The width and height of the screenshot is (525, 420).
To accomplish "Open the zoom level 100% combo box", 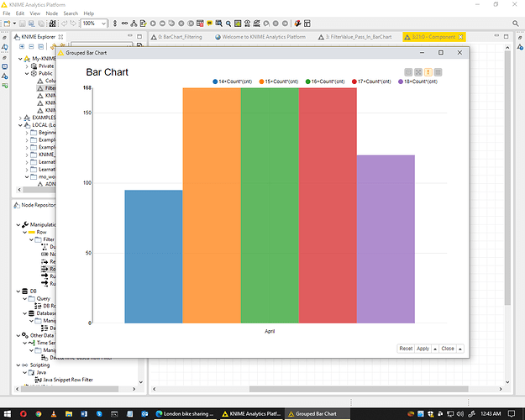I will tap(94, 24).
